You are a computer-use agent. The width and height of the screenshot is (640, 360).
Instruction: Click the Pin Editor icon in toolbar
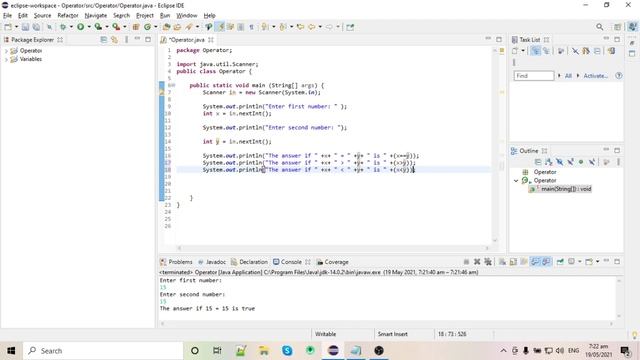pos(350,27)
